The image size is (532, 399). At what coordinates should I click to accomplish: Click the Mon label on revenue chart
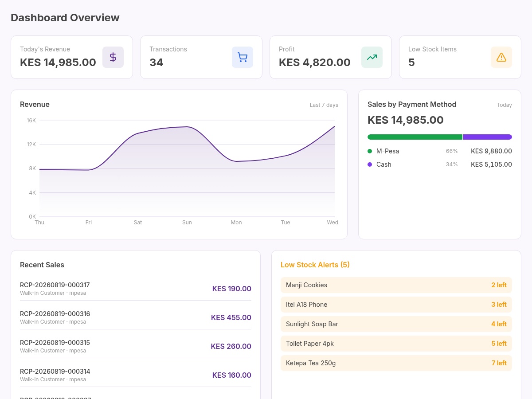[x=236, y=223]
